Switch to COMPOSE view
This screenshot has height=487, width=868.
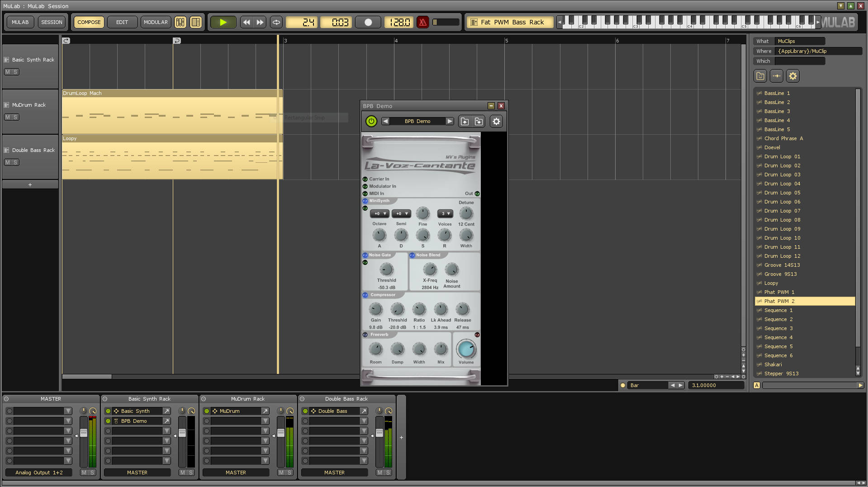click(x=89, y=22)
